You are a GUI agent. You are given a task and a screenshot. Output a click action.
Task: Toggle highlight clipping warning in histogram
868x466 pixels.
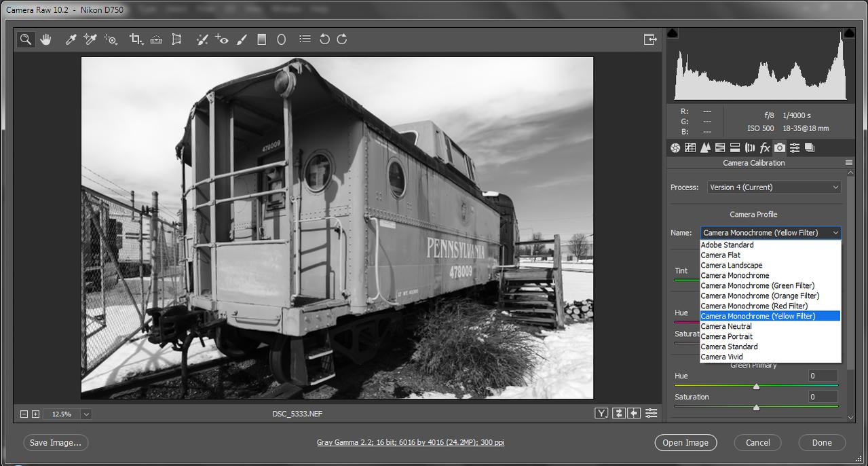point(848,33)
